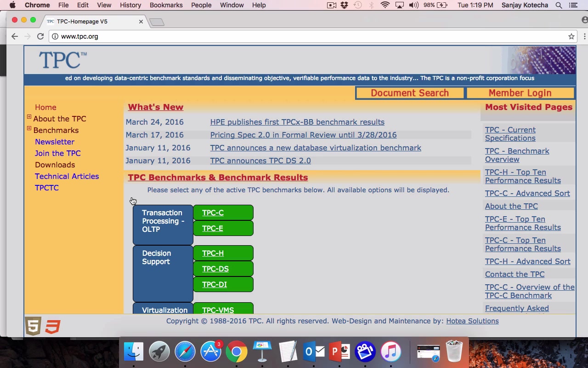Open the People menu
Image resolution: width=588 pixels, height=368 pixels.
coord(201,5)
